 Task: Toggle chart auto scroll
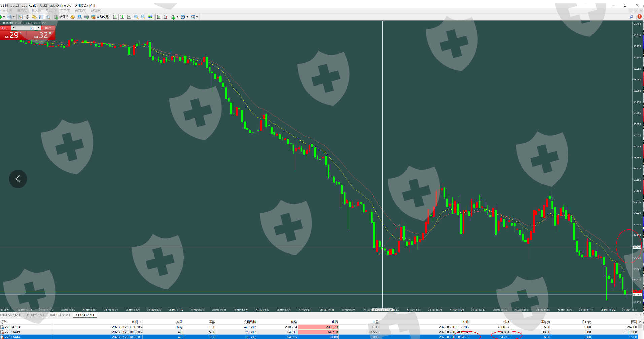[158, 17]
